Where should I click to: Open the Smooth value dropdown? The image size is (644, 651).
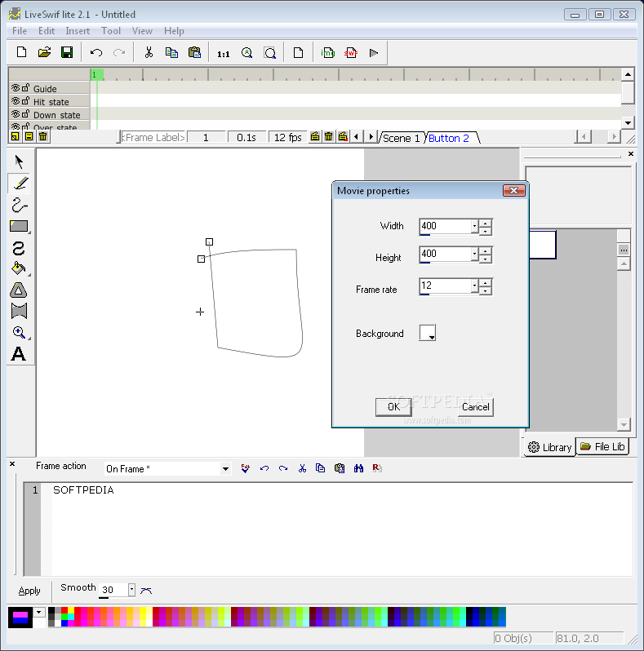pyautogui.click(x=131, y=590)
